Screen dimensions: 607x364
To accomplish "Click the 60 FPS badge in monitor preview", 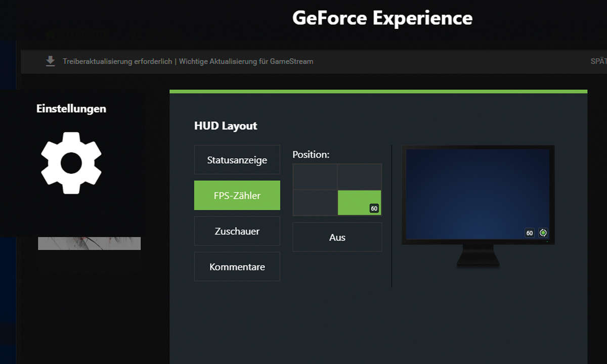I will pos(530,233).
